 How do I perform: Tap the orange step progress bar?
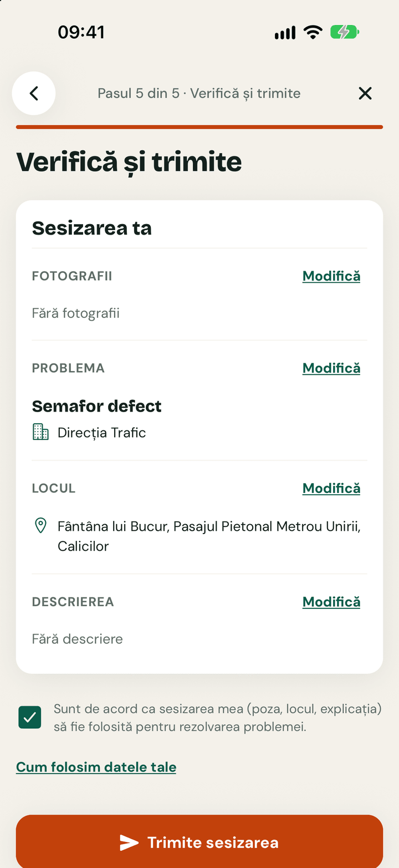pyautogui.click(x=199, y=127)
